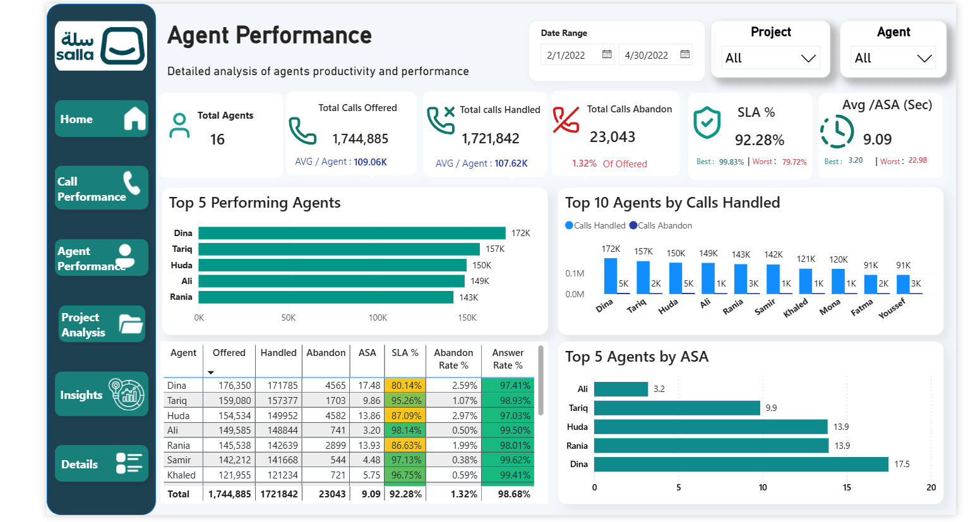Screen dimensions: 980x522
Task: Click the Avg ASA clock icon
Action: click(837, 131)
